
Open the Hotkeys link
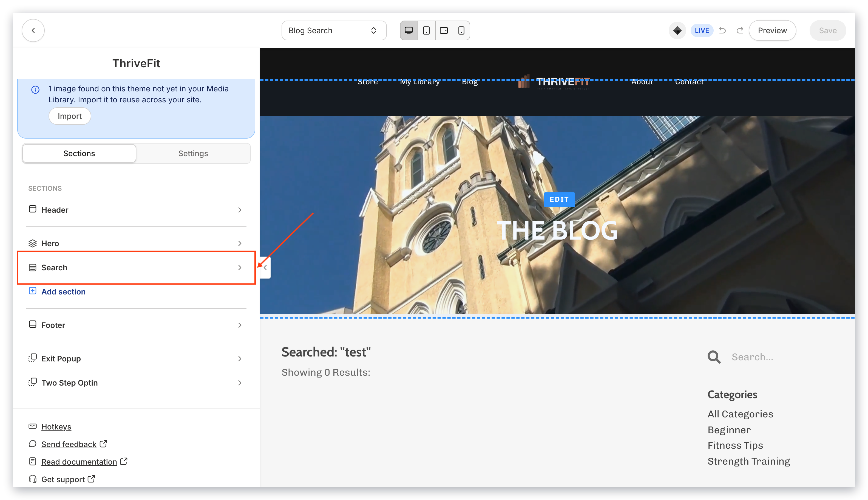pyautogui.click(x=56, y=426)
